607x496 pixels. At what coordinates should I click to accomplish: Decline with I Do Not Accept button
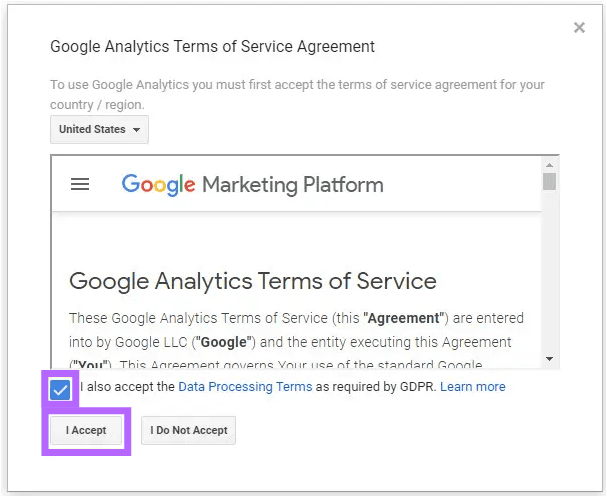click(189, 430)
